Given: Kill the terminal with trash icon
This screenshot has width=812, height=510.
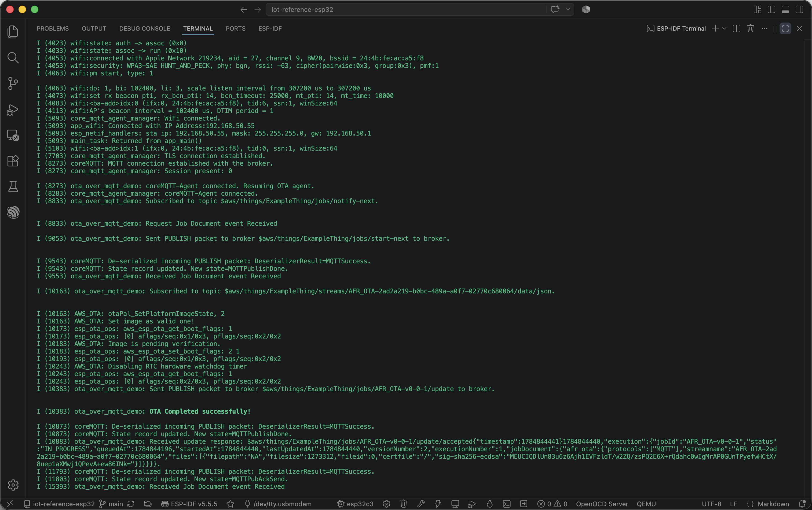Looking at the screenshot, I should click(750, 29).
